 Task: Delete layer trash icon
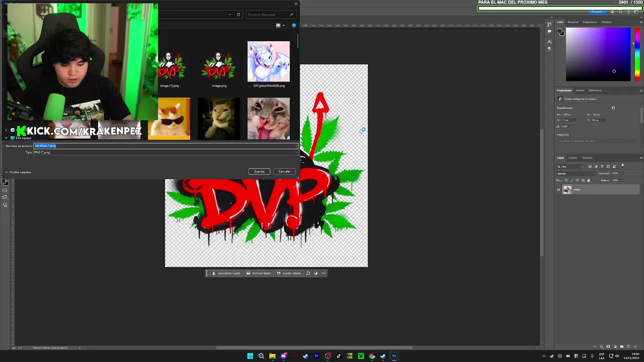tap(635, 346)
